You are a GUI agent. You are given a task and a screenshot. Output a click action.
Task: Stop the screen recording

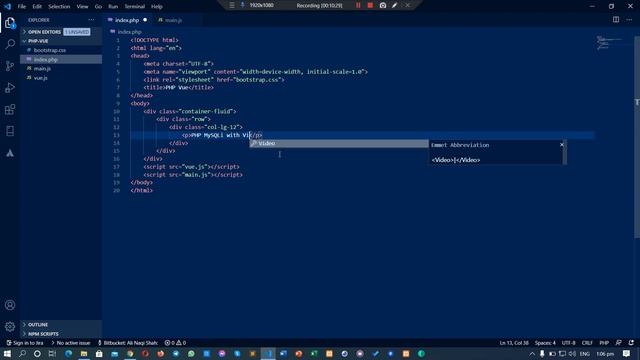370,5
